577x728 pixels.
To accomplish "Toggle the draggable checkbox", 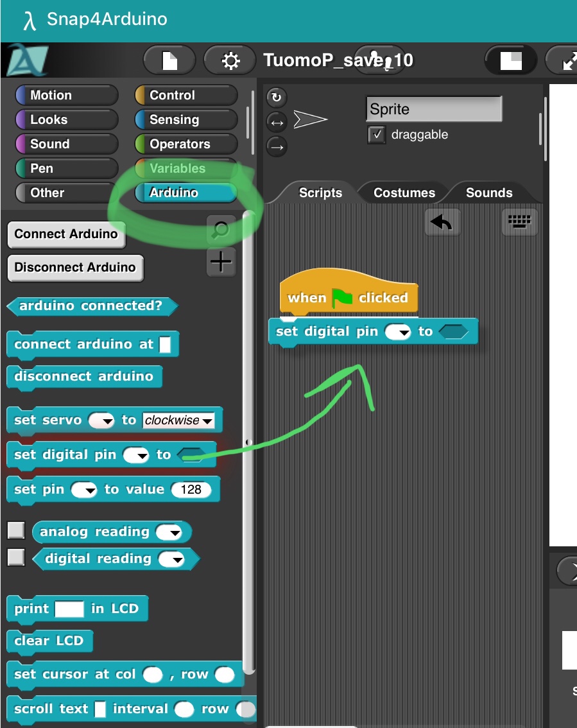I will 377,135.
